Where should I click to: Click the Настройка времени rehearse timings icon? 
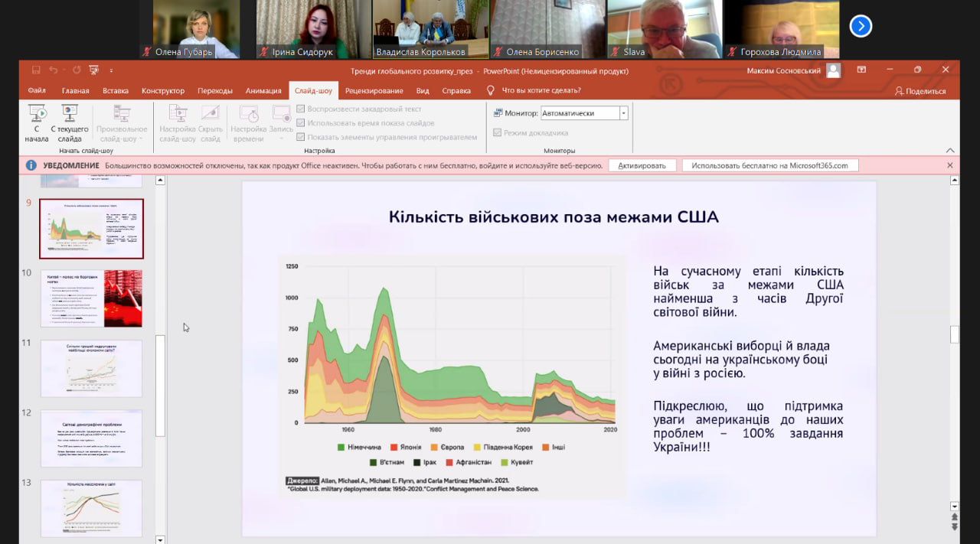(248, 122)
